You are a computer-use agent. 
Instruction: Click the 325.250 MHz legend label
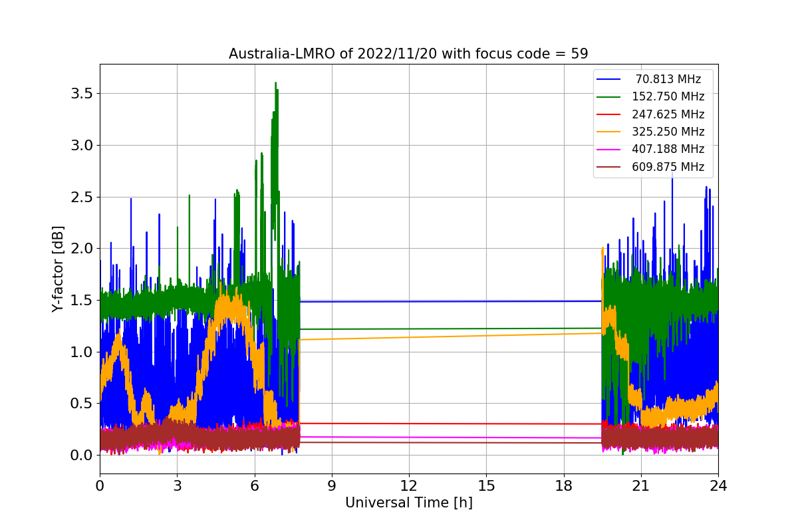coord(668,132)
